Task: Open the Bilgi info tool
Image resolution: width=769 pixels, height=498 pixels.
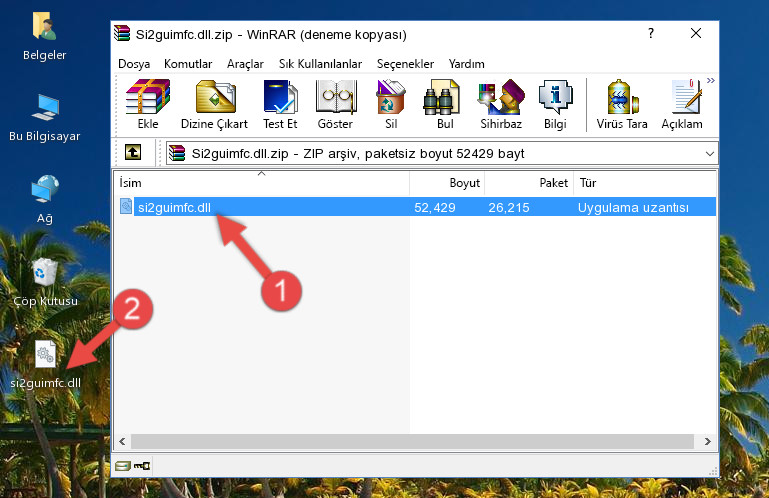Action: 555,104
